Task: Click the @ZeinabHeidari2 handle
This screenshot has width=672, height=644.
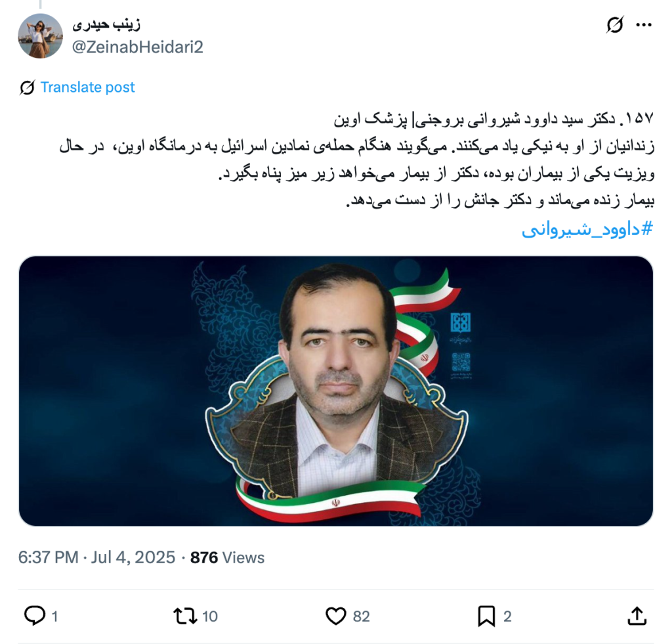Action: 138,47
